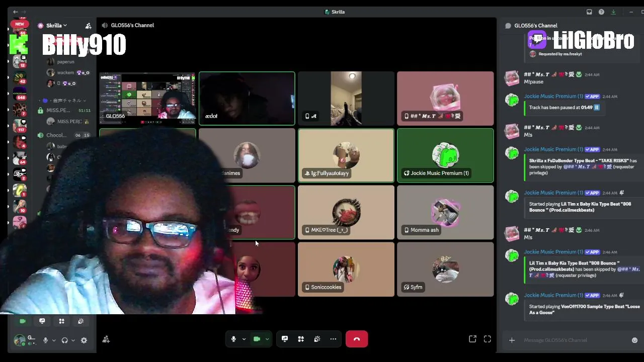Toggle camera in the voice status panel
The height and width of the screenshot is (362, 644).
[23, 321]
